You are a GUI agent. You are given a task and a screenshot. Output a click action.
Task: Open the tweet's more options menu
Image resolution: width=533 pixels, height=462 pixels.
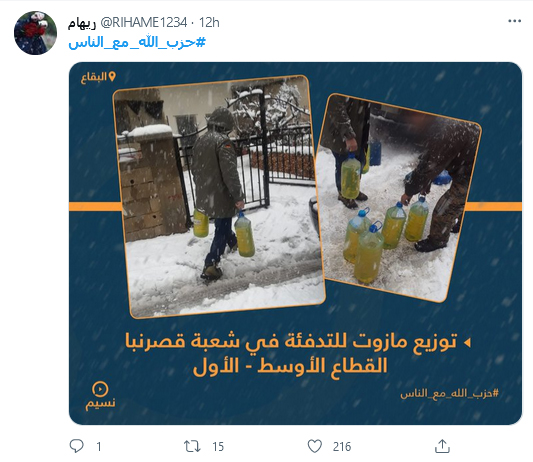click(x=514, y=21)
